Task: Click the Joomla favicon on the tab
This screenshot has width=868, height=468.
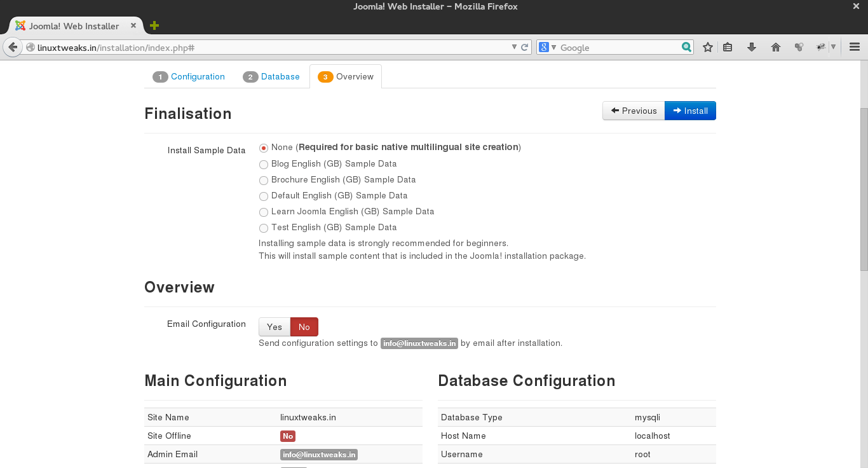Action: pos(20,26)
